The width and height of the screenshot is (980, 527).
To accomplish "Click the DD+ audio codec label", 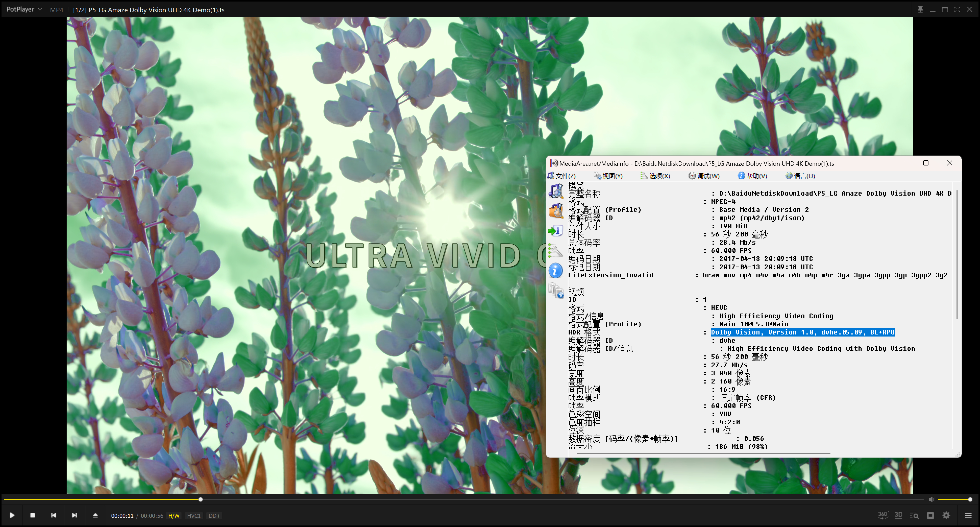I will click(214, 516).
